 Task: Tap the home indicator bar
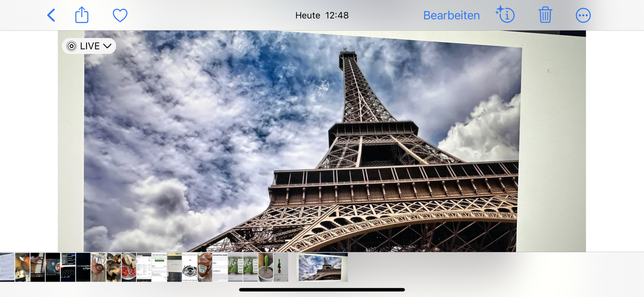(x=322, y=290)
